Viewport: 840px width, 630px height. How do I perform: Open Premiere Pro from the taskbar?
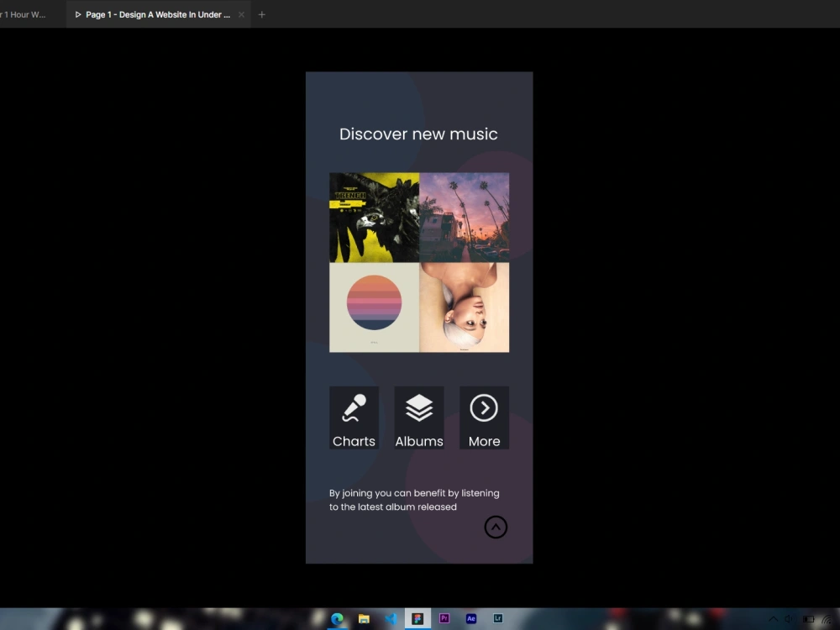(444, 618)
